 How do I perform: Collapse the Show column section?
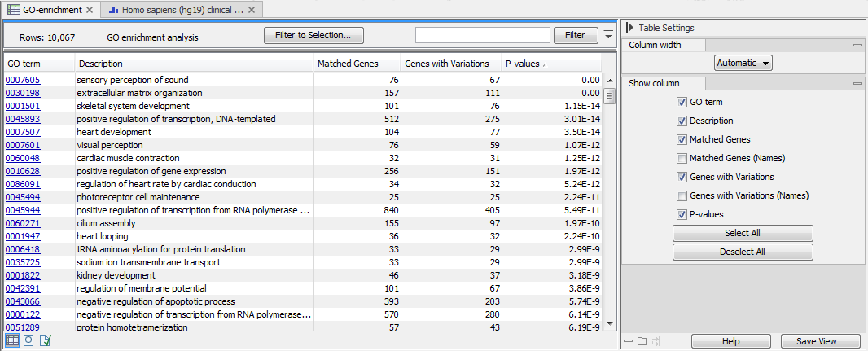[x=857, y=84]
